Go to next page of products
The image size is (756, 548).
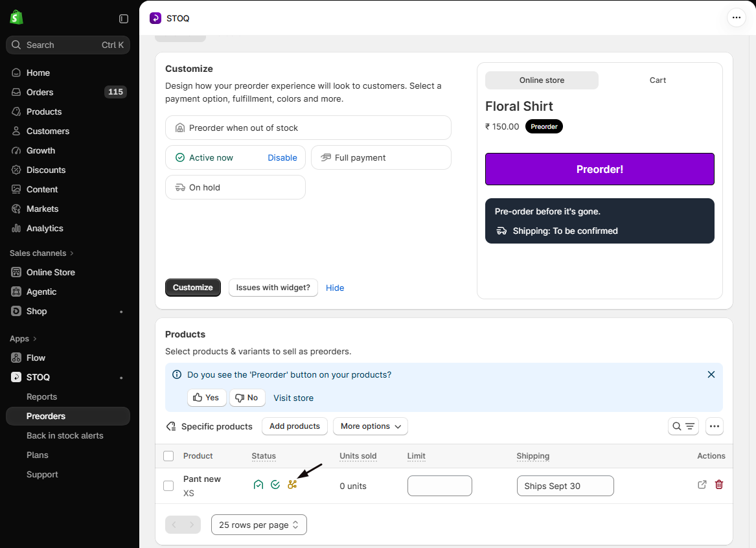pos(192,525)
